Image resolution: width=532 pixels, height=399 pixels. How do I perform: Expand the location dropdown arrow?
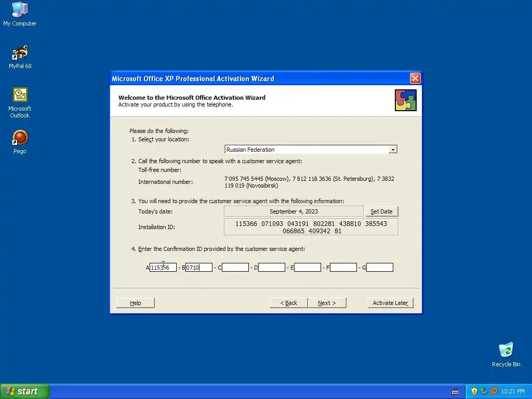click(393, 150)
